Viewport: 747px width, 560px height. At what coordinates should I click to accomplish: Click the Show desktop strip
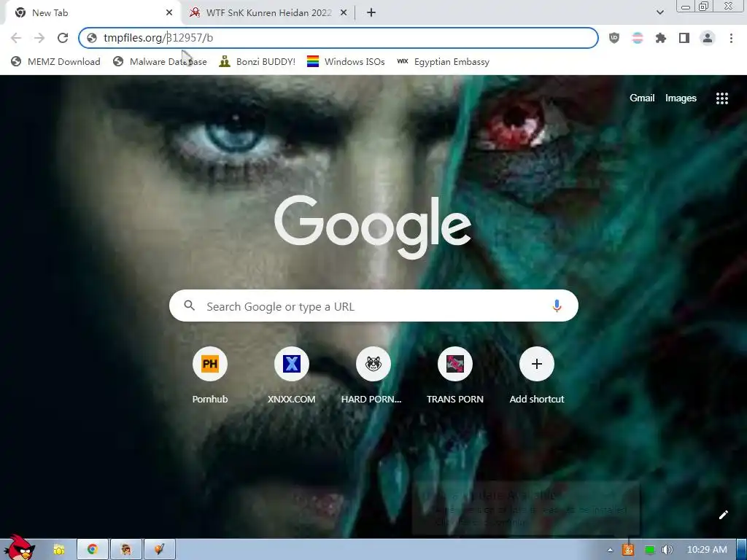pos(741,550)
